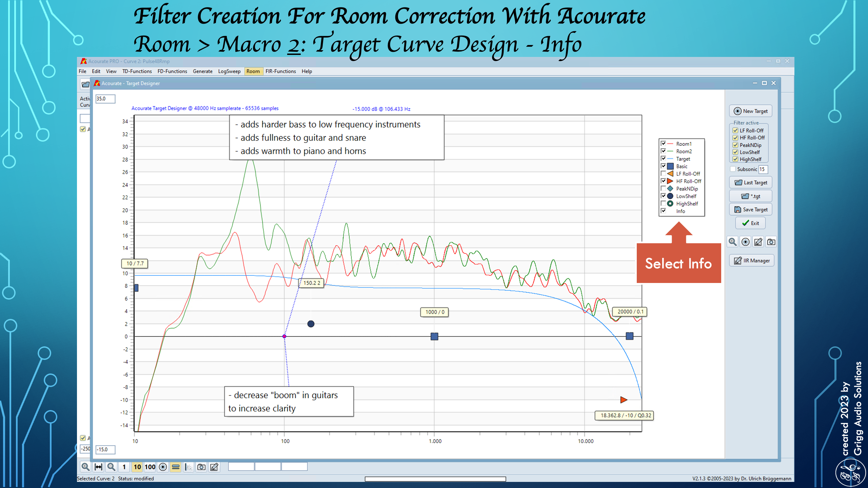Viewport: 868px width, 488px height.
Task: Open the Generate menu
Action: pos(203,71)
